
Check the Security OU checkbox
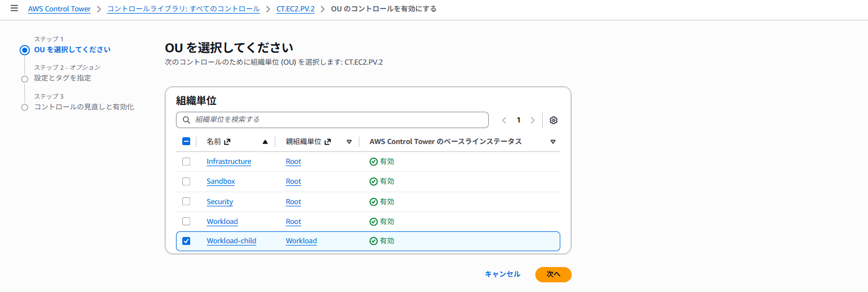186,201
